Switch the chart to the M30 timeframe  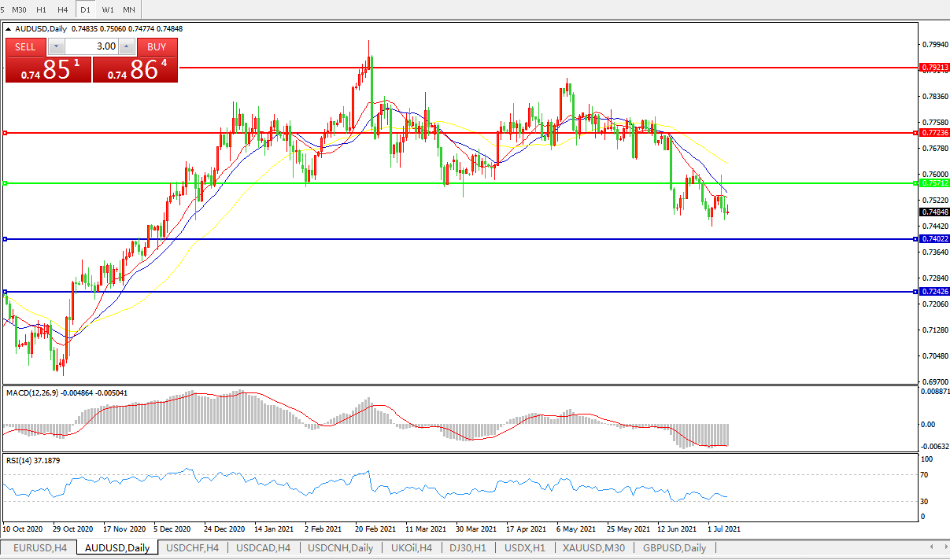(20, 9)
